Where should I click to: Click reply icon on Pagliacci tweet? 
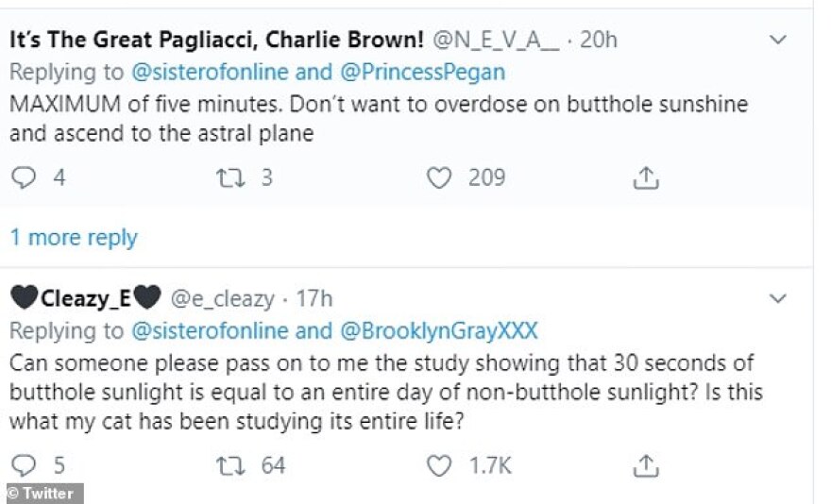pos(25,177)
